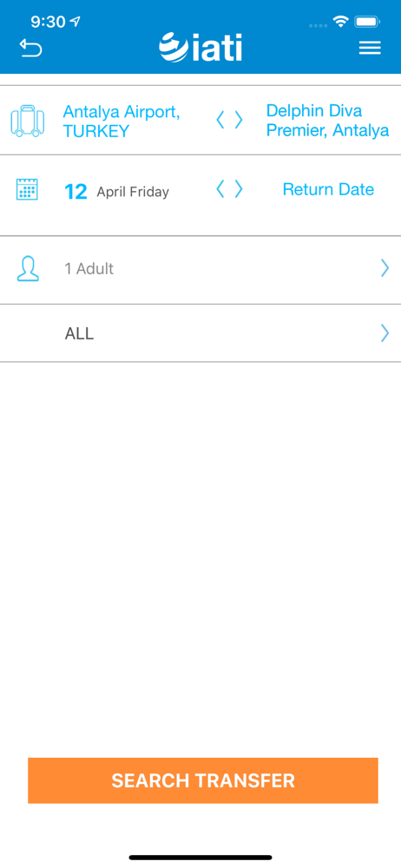This screenshot has height=868, width=401.
Task: Tap the 1 Adult text
Action: click(x=89, y=269)
